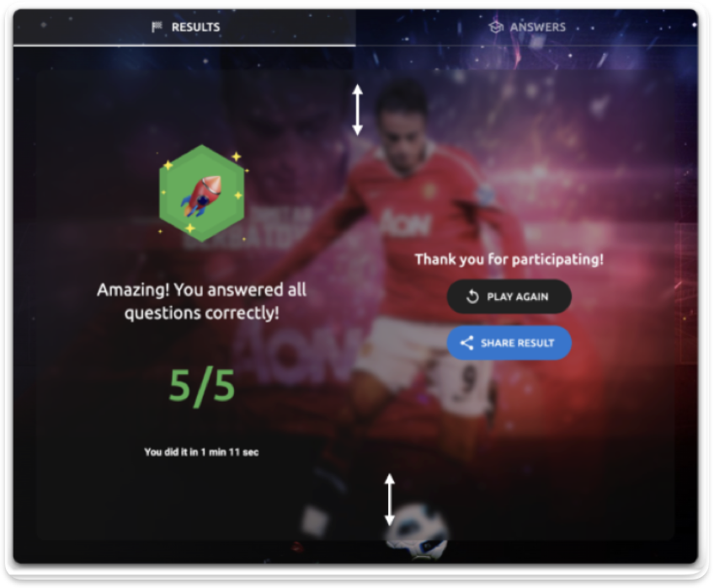The width and height of the screenshot is (714, 588).
Task: Click the Play Again button label
Action: [517, 297]
